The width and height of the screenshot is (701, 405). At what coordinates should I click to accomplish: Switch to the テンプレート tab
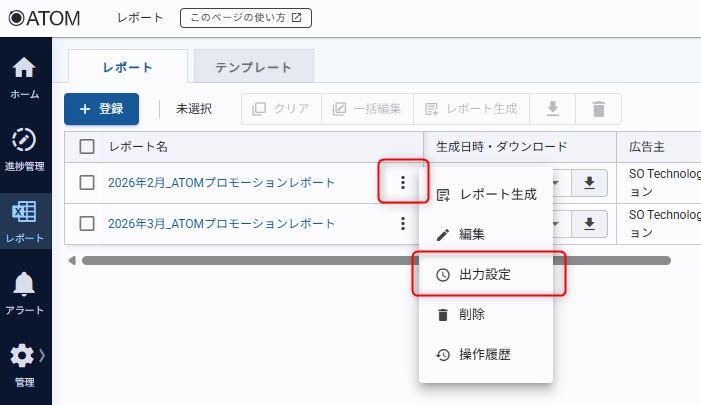click(x=253, y=67)
